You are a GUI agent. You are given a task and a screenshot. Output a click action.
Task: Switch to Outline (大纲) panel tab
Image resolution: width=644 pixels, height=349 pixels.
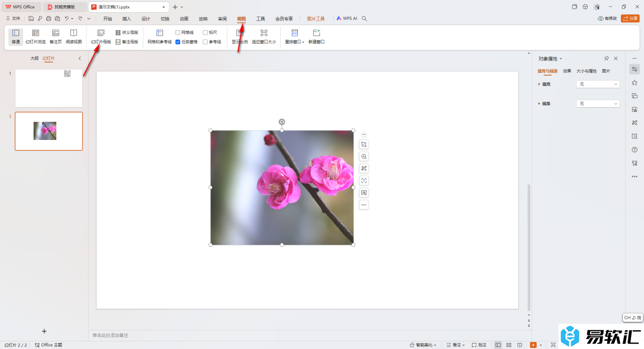point(34,58)
